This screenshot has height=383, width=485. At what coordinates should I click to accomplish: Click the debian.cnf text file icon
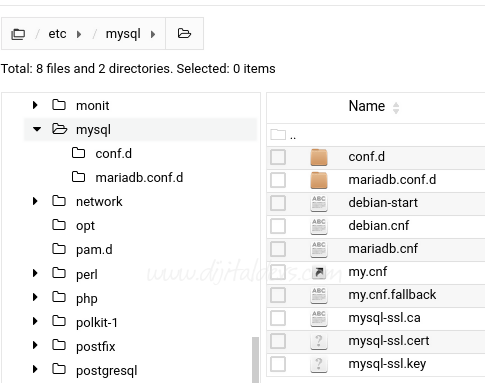point(319,226)
